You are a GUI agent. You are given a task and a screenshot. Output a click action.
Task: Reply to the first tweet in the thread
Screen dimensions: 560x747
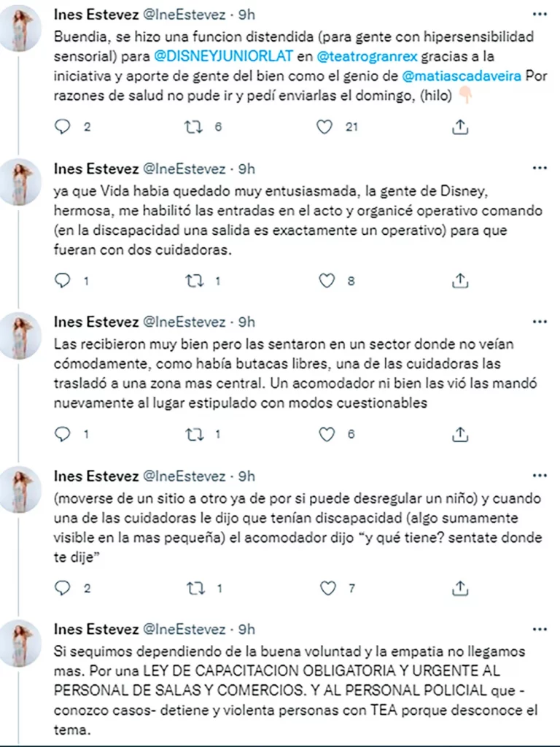64,126
